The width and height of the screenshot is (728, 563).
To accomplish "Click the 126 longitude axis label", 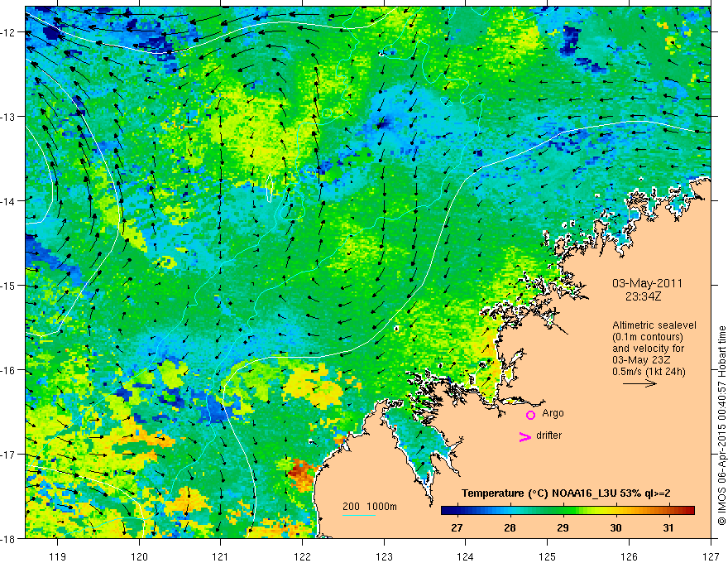I will (x=629, y=556).
